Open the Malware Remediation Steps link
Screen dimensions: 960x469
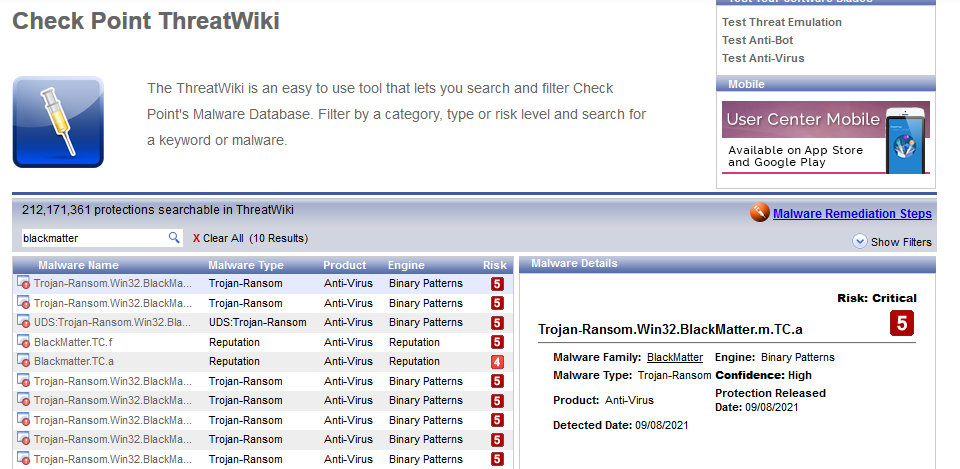(852, 214)
